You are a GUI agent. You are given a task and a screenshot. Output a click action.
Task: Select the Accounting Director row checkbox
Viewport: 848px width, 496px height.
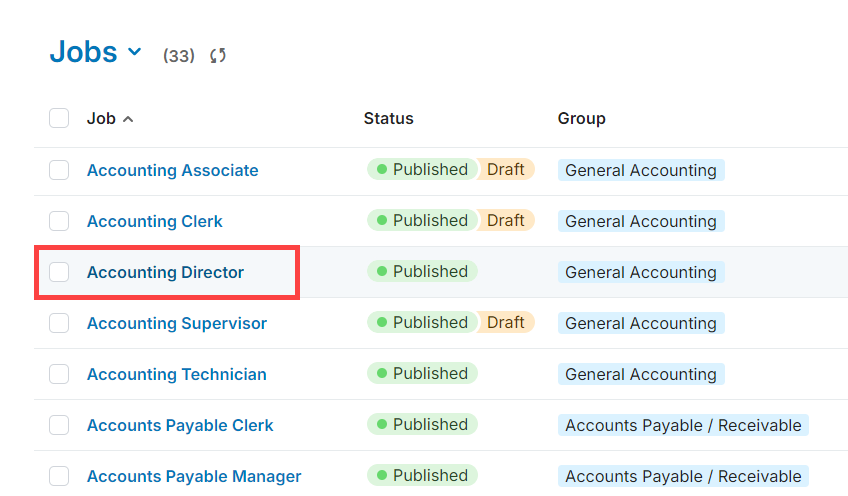[59, 272]
